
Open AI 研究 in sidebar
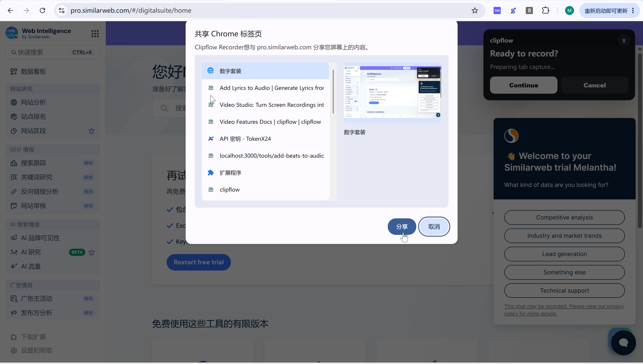(x=52, y=252)
